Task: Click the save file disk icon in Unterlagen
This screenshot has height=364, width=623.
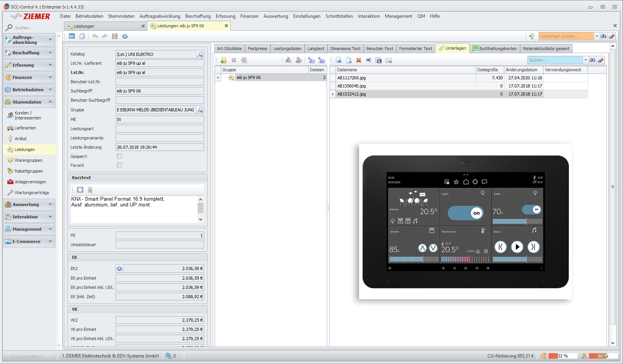Action: pyautogui.click(x=379, y=60)
